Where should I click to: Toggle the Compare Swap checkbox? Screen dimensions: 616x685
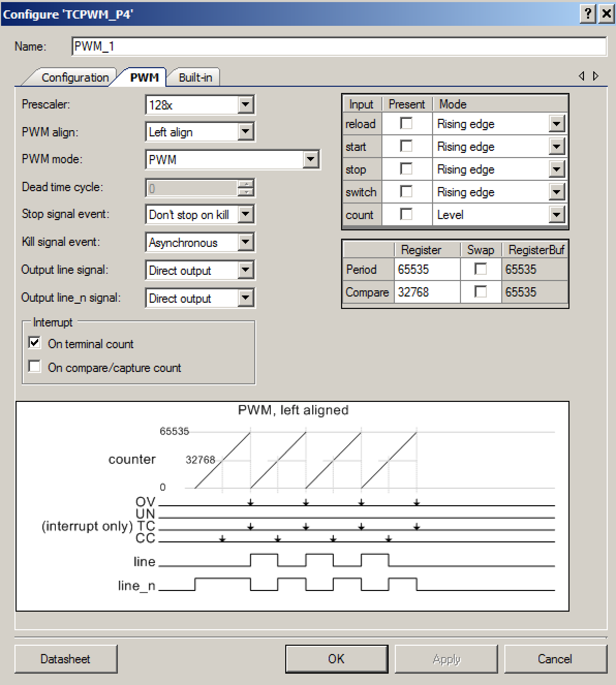pyautogui.click(x=481, y=291)
